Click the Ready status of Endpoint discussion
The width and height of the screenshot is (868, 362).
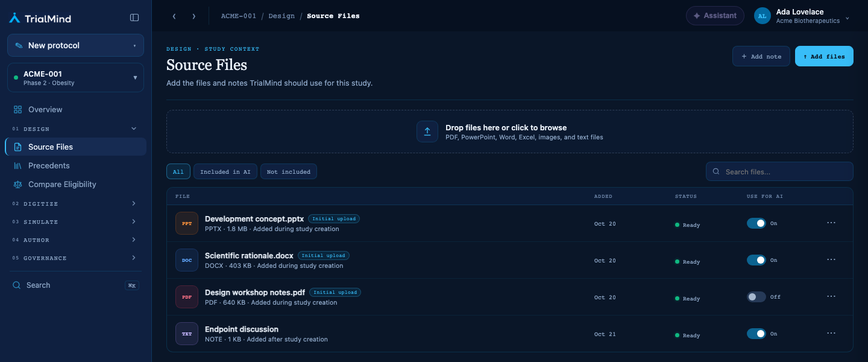[688, 335]
